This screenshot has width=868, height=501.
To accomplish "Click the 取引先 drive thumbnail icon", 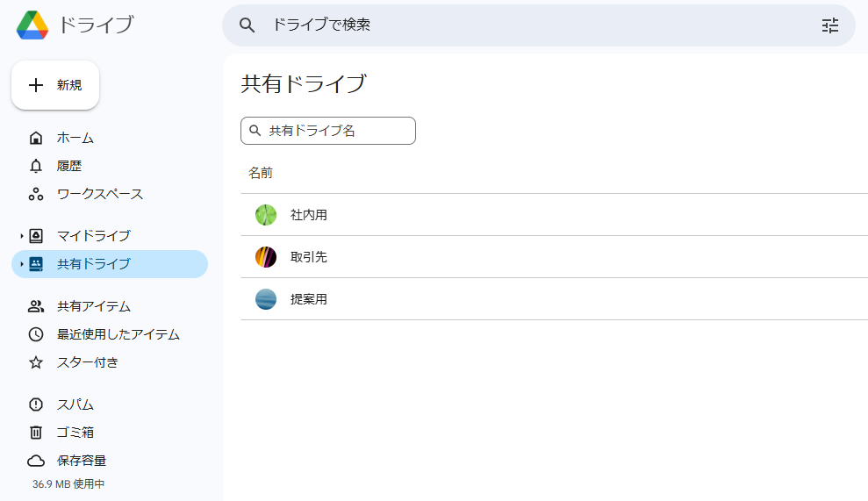I will click(x=266, y=257).
